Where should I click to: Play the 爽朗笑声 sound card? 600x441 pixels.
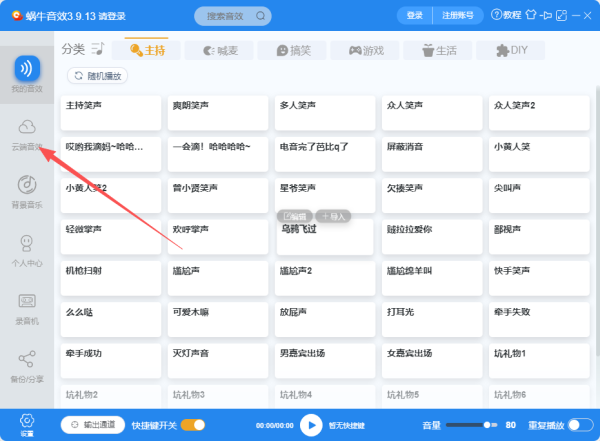pos(218,113)
